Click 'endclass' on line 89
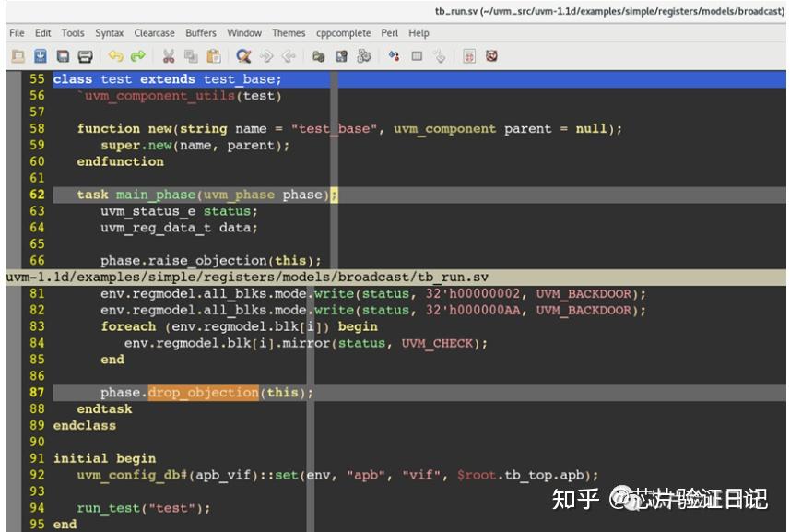790x532 pixels. coord(85,425)
